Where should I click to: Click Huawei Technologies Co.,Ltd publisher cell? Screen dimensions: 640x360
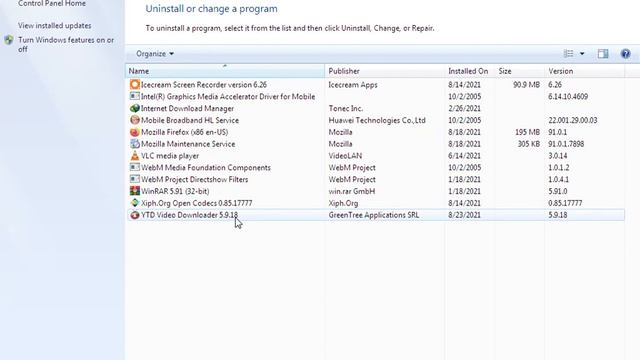click(x=377, y=120)
